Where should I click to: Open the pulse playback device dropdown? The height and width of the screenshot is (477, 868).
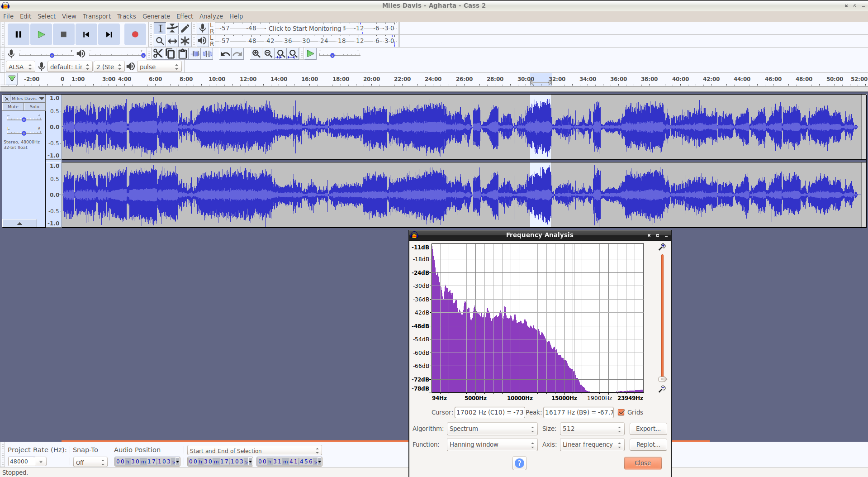pos(159,67)
